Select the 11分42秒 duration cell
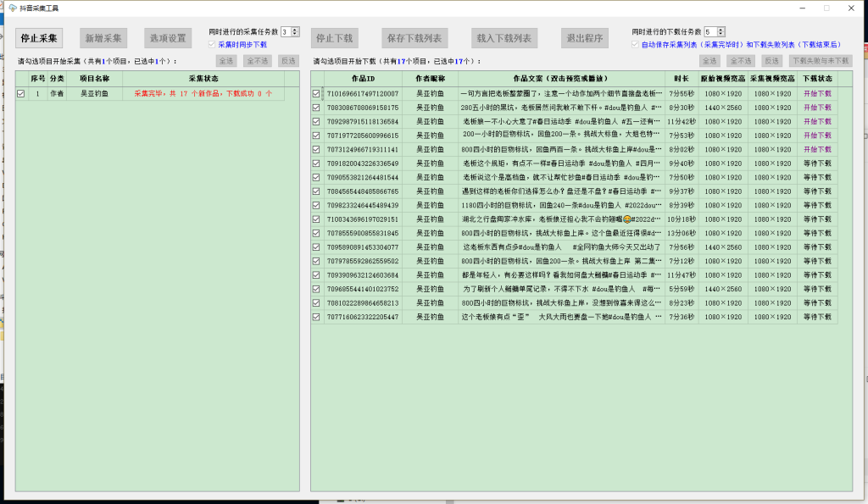The width and height of the screenshot is (868, 504). [x=681, y=122]
